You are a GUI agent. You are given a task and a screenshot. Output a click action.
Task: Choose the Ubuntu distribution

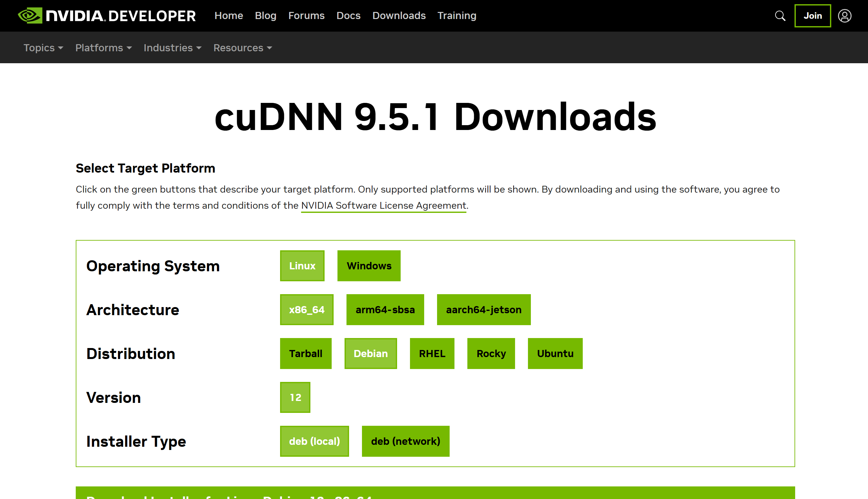click(x=555, y=353)
